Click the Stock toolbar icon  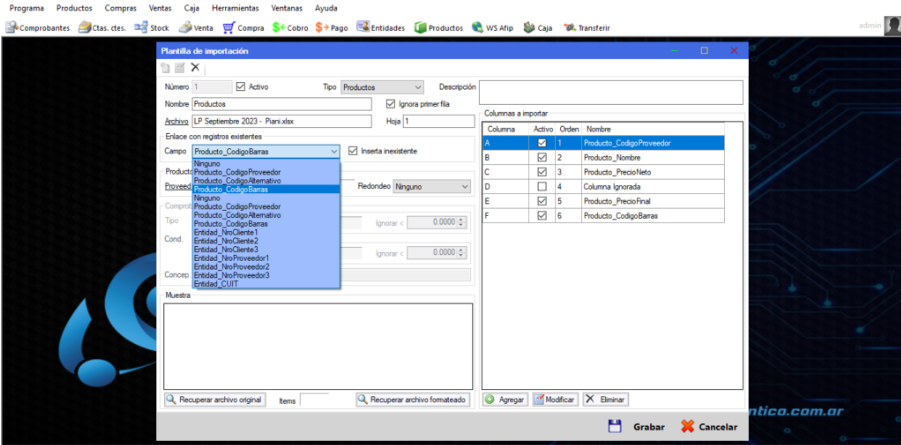[152, 28]
